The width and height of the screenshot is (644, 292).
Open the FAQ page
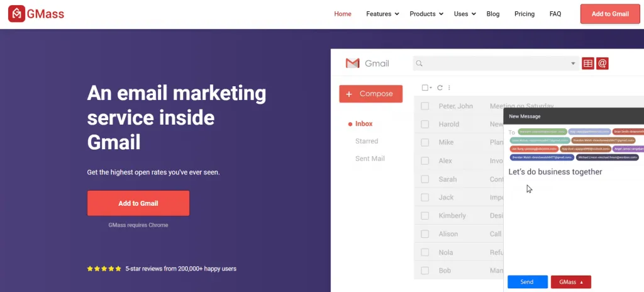pos(555,14)
